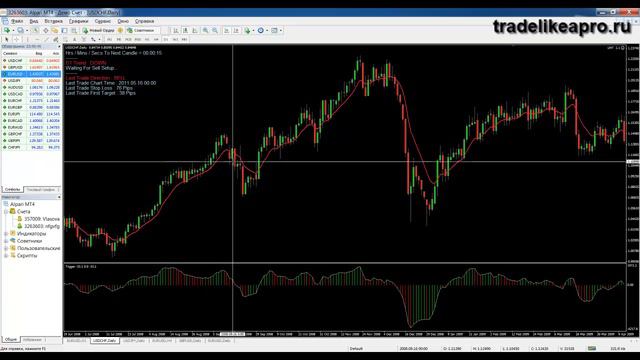Select the text label tool
This screenshot has width=640, height=360.
[x=84, y=40]
